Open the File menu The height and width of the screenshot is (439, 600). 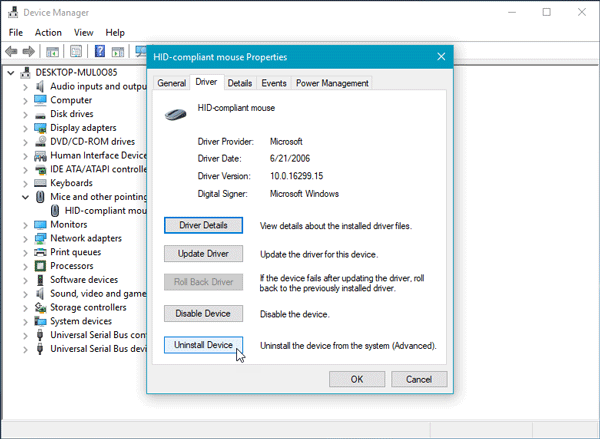16,33
